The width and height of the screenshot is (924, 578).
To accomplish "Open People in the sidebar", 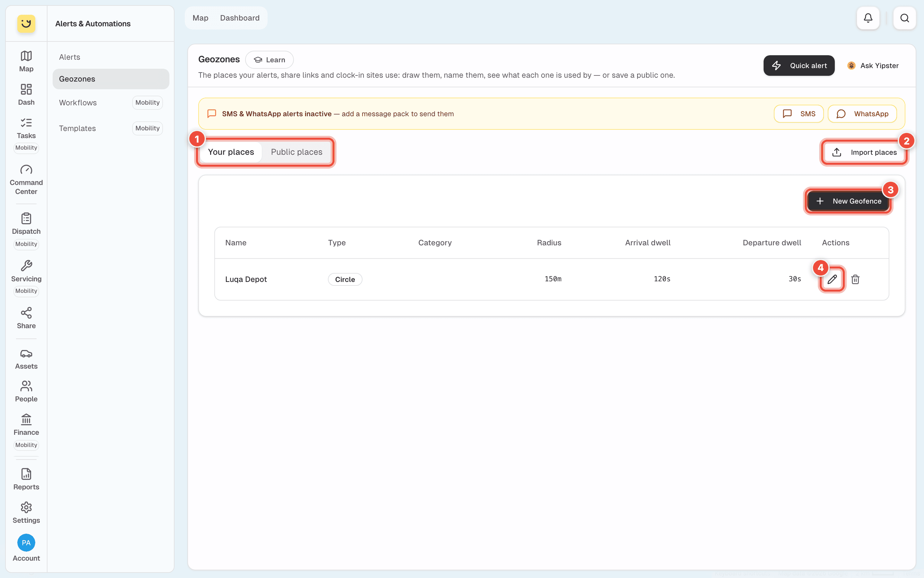I will pyautogui.click(x=26, y=391).
